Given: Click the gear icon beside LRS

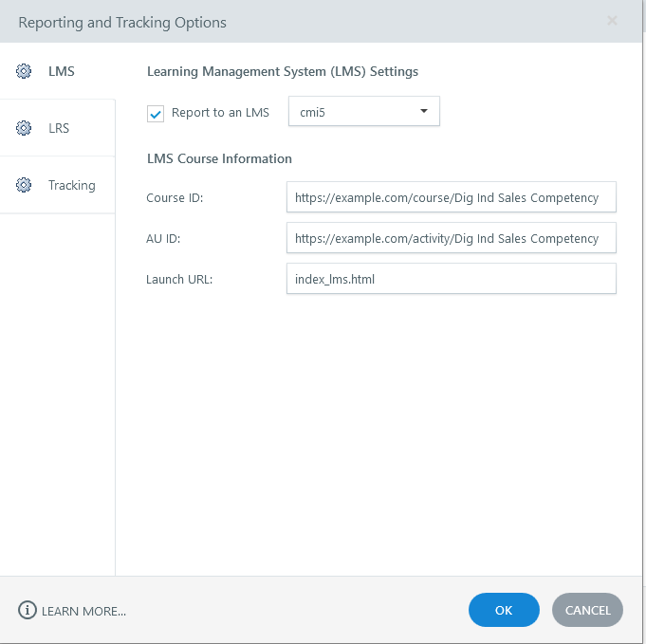Looking at the screenshot, I should click(x=25, y=128).
